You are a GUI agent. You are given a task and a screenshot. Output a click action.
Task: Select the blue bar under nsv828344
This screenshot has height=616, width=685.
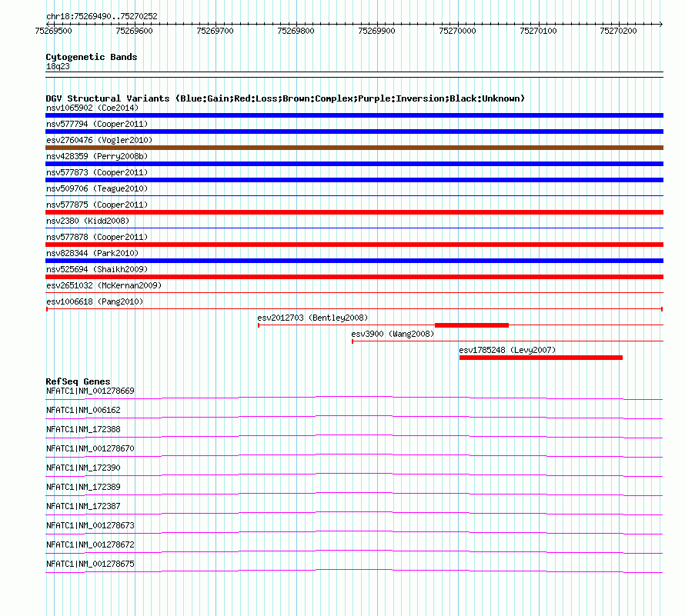[x=354, y=261]
